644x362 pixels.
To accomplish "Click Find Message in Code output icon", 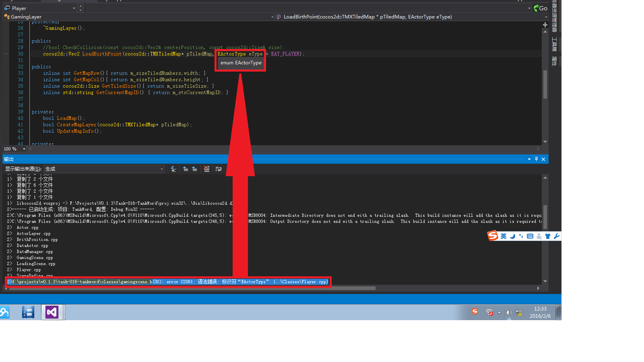I will (173, 169).
